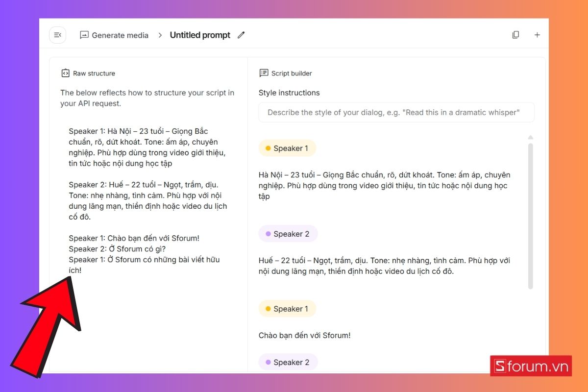The width and height of the screenshot is (588, 392).
Task: Rename the prompt via the pencil icon
Action: point(241,35)
